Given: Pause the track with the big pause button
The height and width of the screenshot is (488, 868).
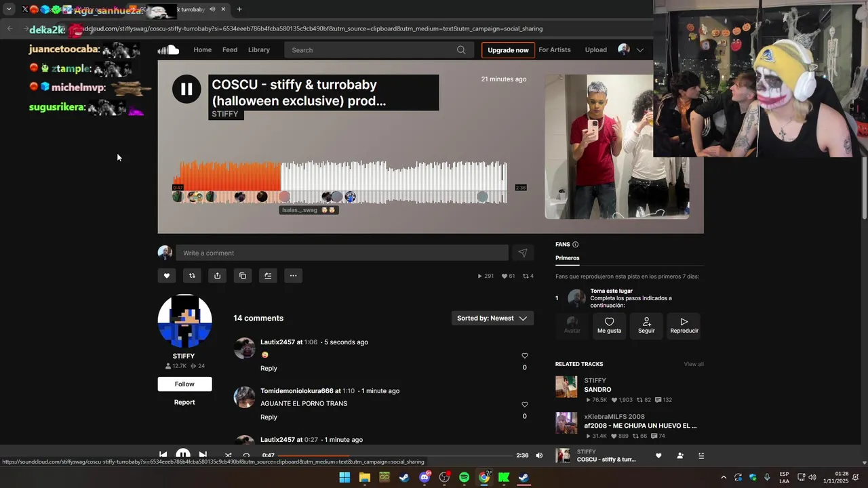Looking at the screenshot, I should click(186, 89).
